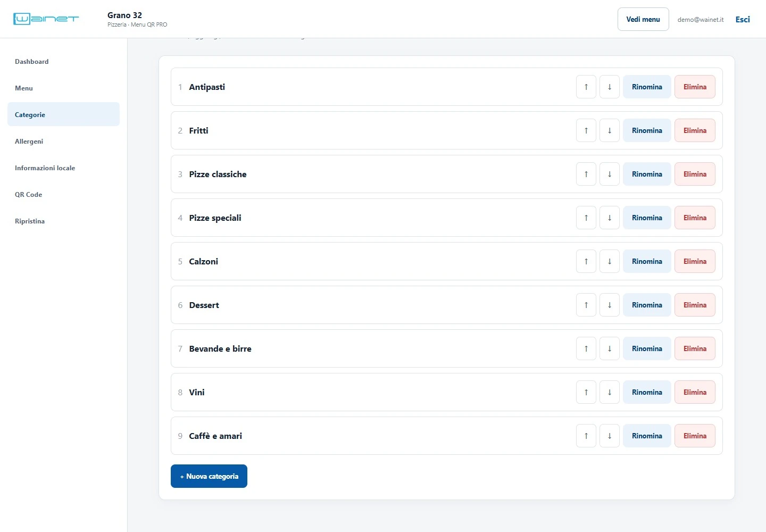766x532 pixels.
Task: Move Calzoni category up
Action: [586, 261]
